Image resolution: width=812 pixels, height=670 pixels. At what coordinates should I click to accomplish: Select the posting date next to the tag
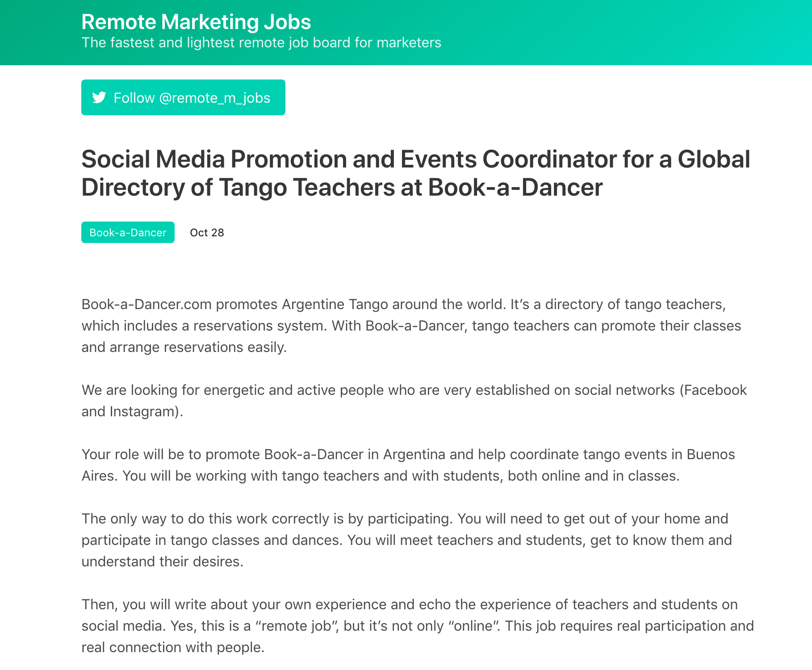207,232
